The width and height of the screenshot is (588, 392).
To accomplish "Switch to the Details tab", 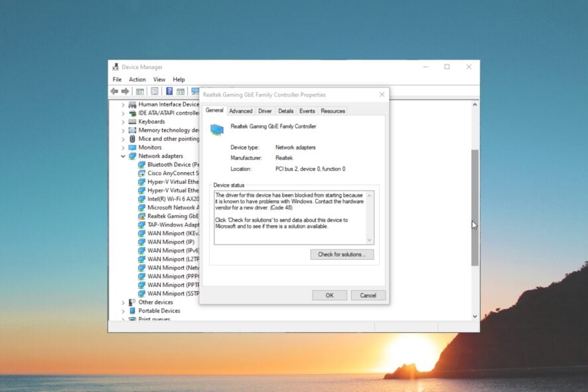I will [x=286, y=111].
